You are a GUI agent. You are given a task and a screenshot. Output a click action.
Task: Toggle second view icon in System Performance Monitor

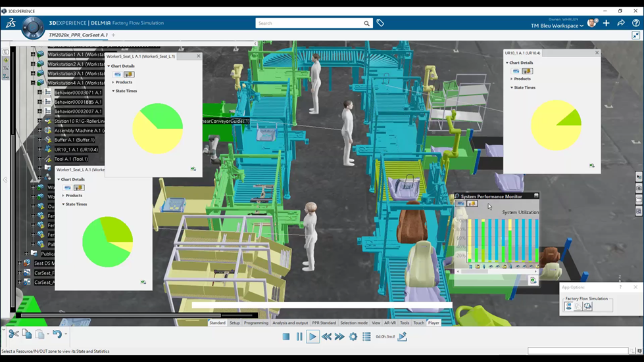472,204
